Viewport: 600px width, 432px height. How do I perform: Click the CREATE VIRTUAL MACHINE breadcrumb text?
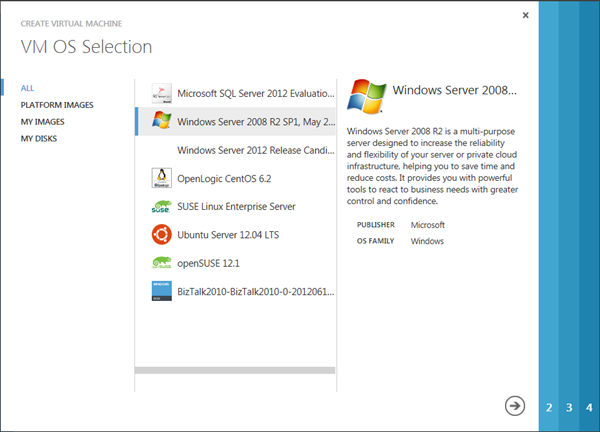click(72, 24)
